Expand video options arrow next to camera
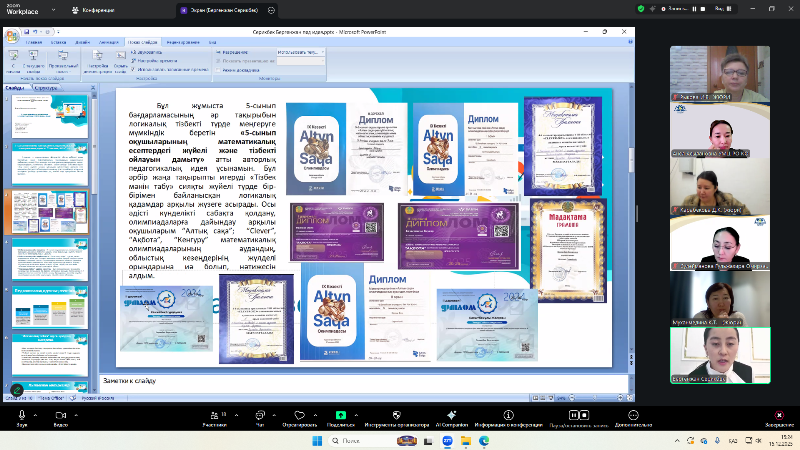This screenshot has width=800, height=450. (x=78, y=410)
